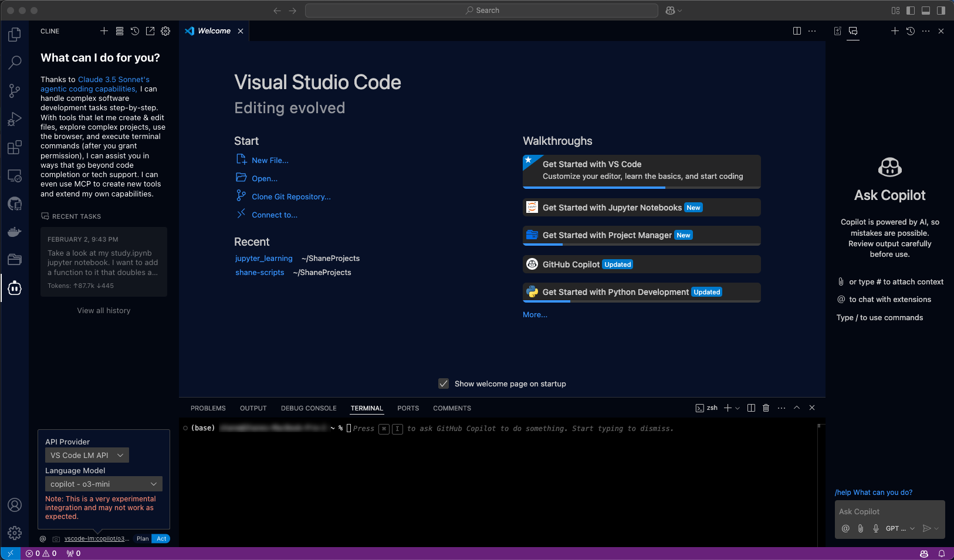
Task: Toggle primary side bar layout button
Action: [x=911, y=11]
